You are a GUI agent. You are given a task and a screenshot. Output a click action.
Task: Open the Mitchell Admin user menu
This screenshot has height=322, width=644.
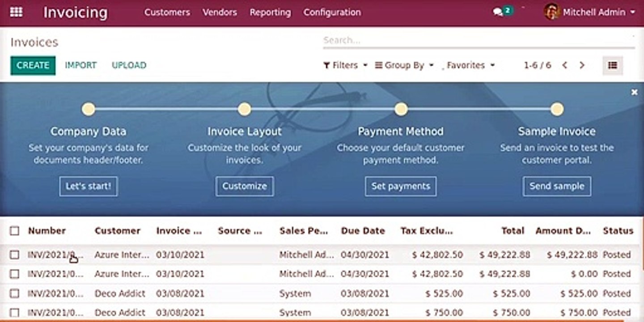coord(589,12)
